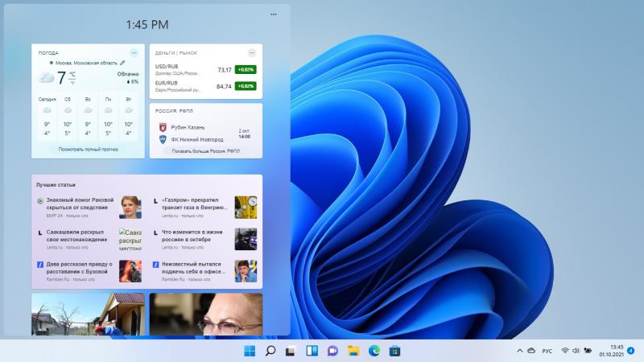Screen dimensions: 644x362
Task: Open File Explorer from the taskbar
Action: click(353, 351)
